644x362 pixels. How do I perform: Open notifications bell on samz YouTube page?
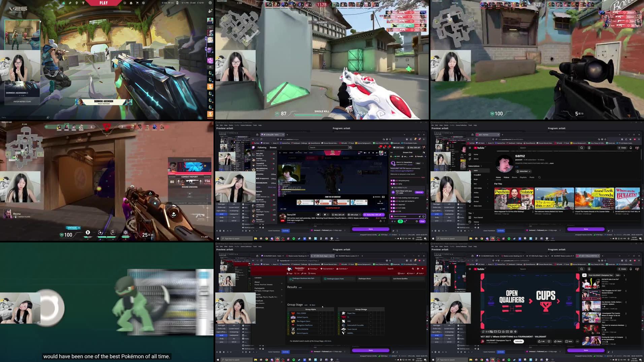pyautogui.click(x=631, y=148)
